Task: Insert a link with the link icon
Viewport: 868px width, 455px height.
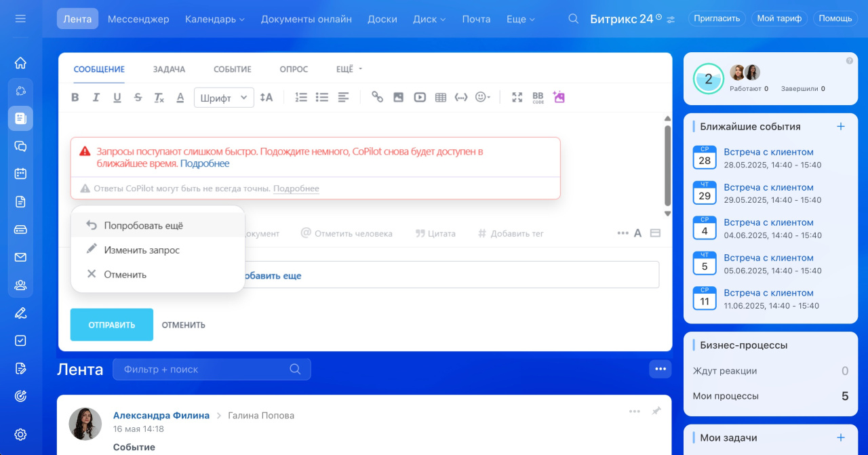Action: tap(377, 98)
